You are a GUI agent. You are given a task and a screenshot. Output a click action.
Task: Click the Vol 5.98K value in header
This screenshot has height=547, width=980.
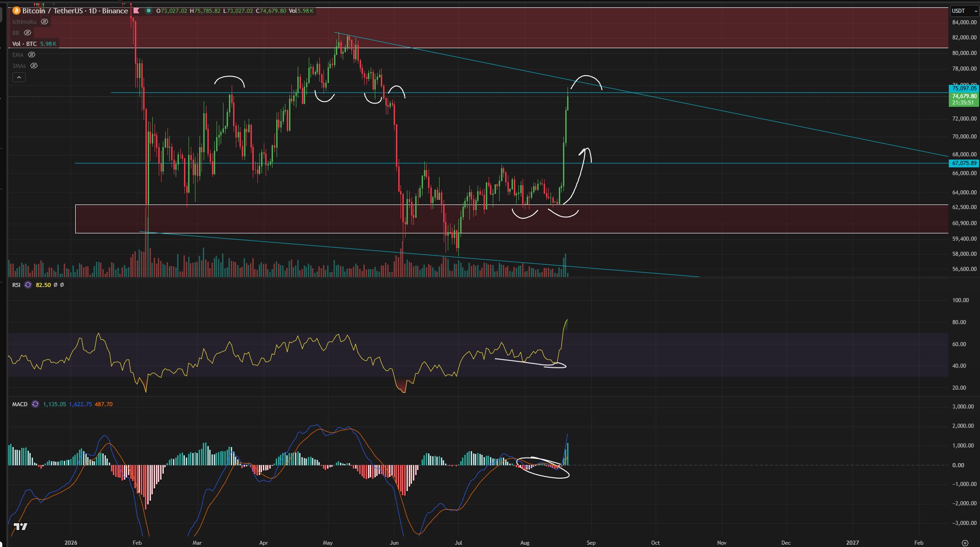(x=301, y=11)
